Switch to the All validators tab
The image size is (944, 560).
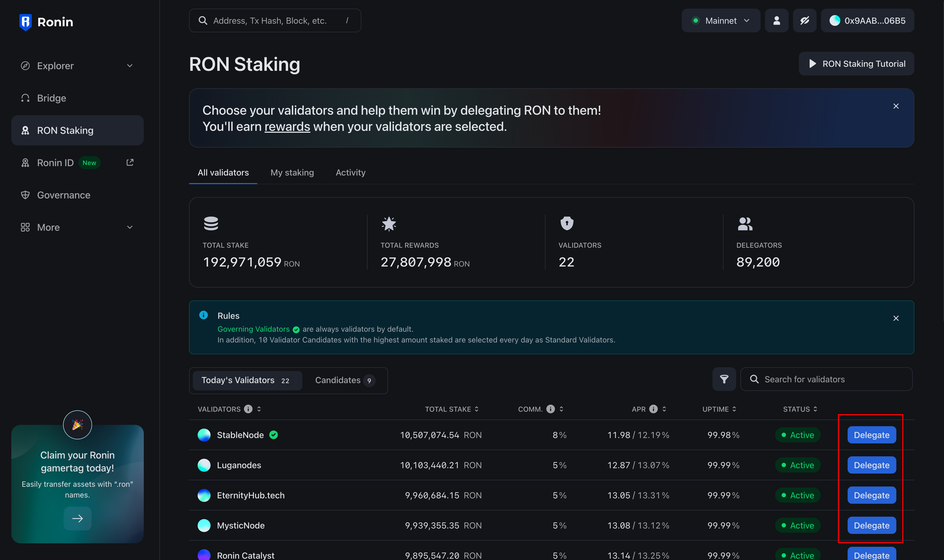(223, 173)
